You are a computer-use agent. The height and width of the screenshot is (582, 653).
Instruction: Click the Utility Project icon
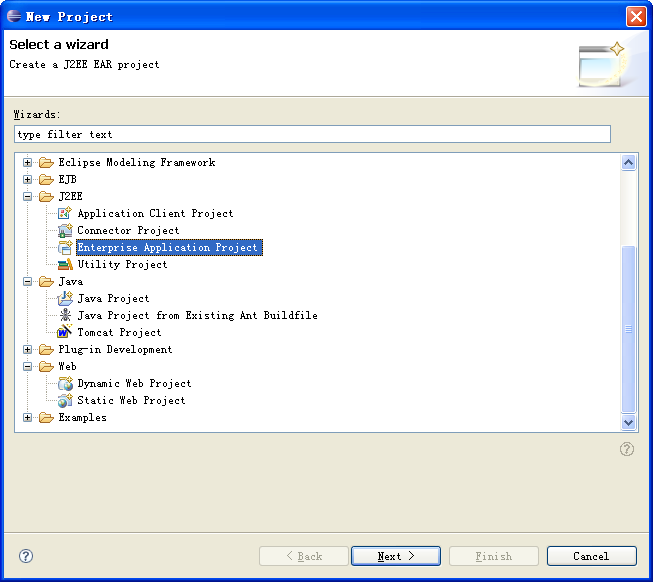pyautogui.click(x=65, y=264)
